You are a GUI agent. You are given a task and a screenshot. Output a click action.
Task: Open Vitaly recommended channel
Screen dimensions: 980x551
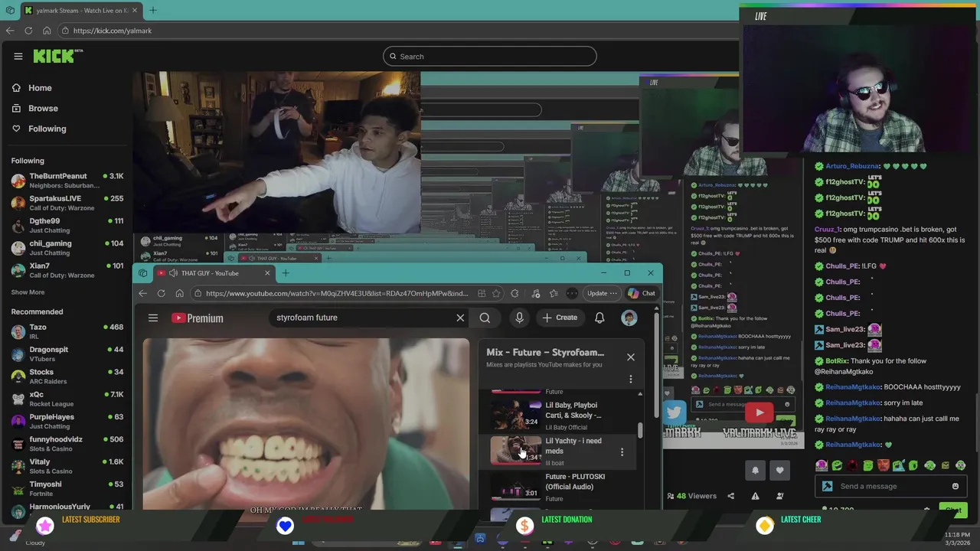[x=67, y=466]
